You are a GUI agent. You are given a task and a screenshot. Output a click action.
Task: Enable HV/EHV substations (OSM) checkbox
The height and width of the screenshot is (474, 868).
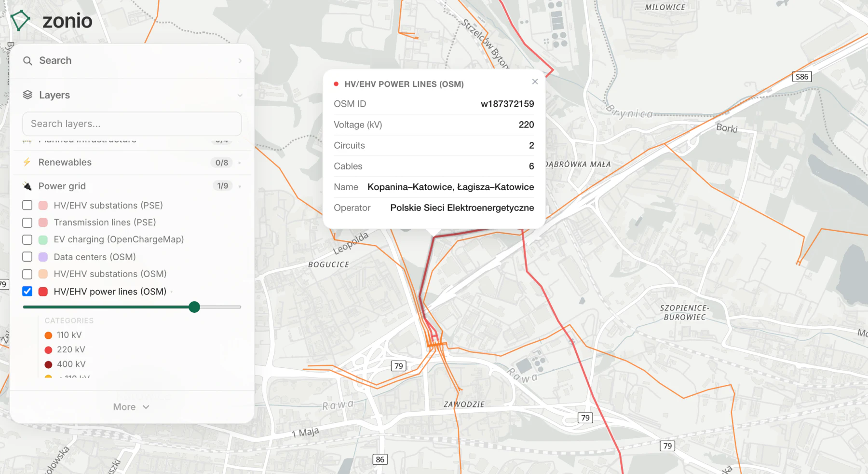pos(27,274)
